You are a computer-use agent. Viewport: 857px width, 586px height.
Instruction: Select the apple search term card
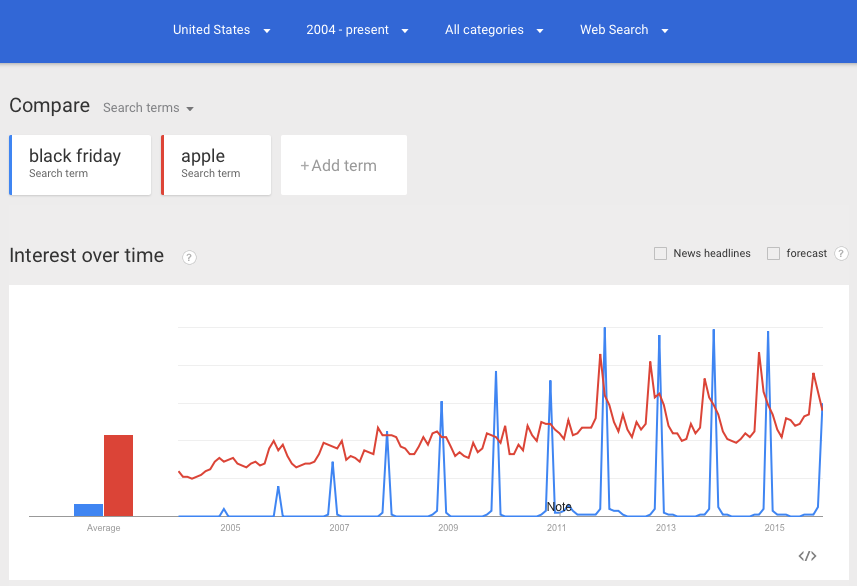coord(217,164)
